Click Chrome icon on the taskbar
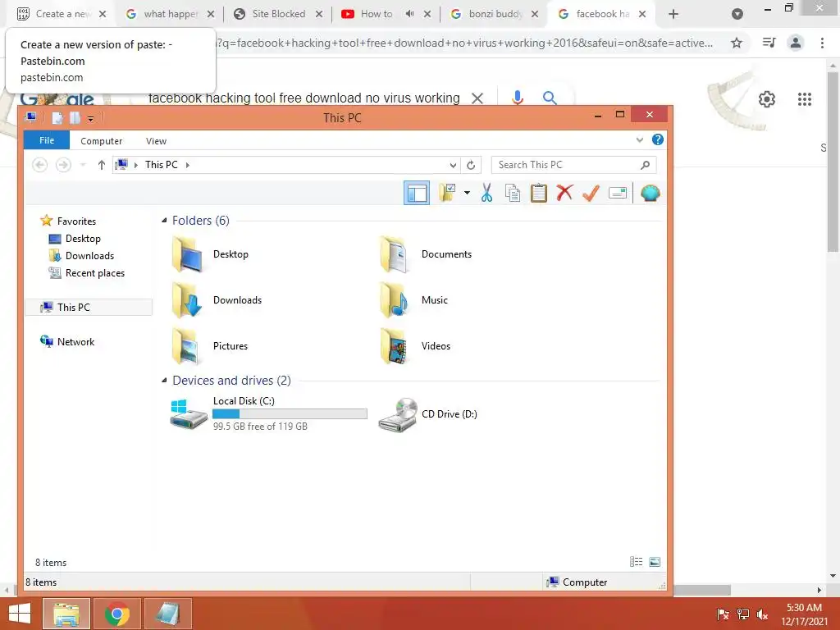Screen dimensions: 840x630 tap(117, 614)
